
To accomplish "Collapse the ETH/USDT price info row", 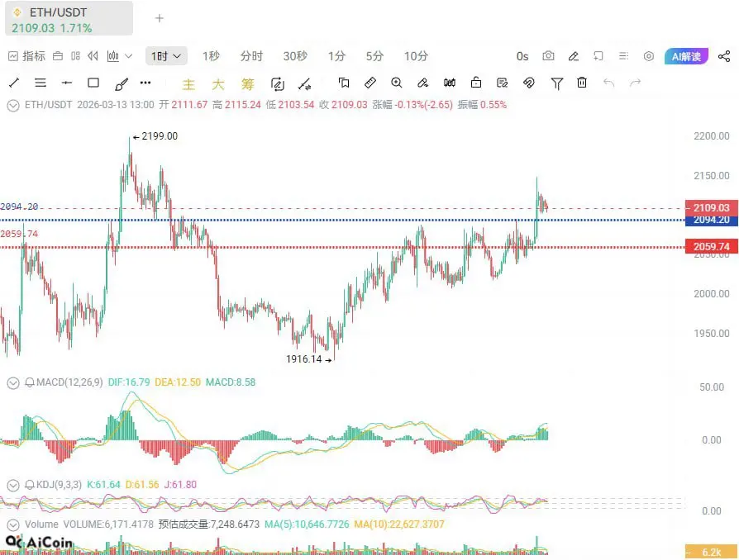I will pos(13,105).
